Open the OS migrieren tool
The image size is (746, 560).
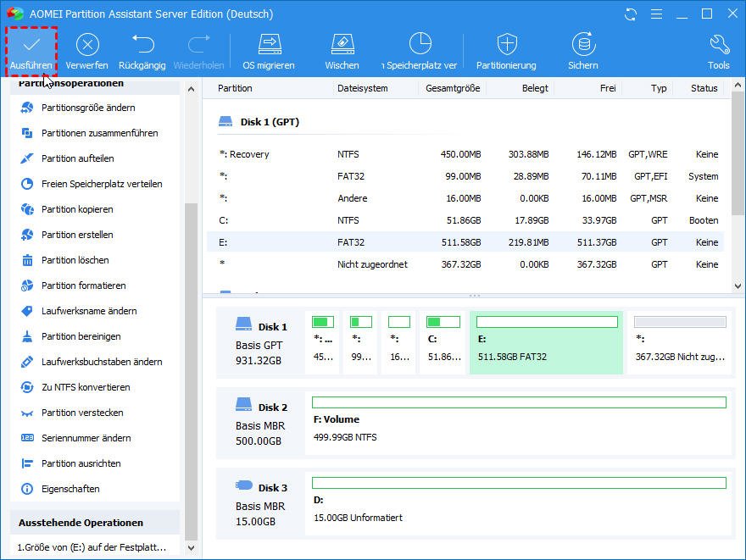pyautogui.click(x=269, y=45)
